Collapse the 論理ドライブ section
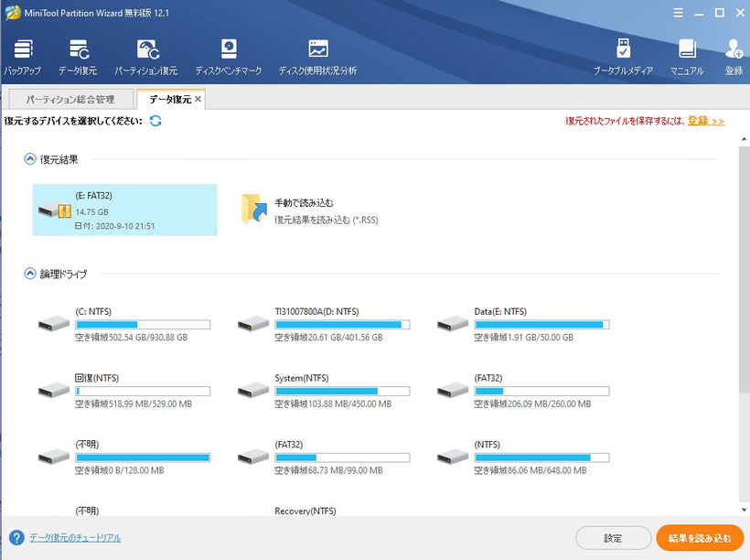750x560 pixels. click(x=29, y=274)
